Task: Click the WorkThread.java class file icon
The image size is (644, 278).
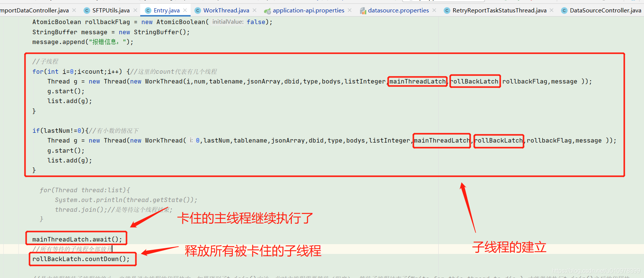Action: [198, 11]
